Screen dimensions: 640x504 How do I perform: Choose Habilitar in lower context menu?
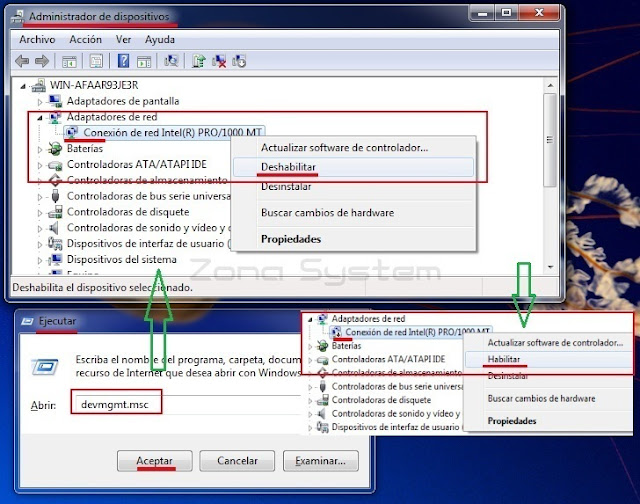[549, 360]
